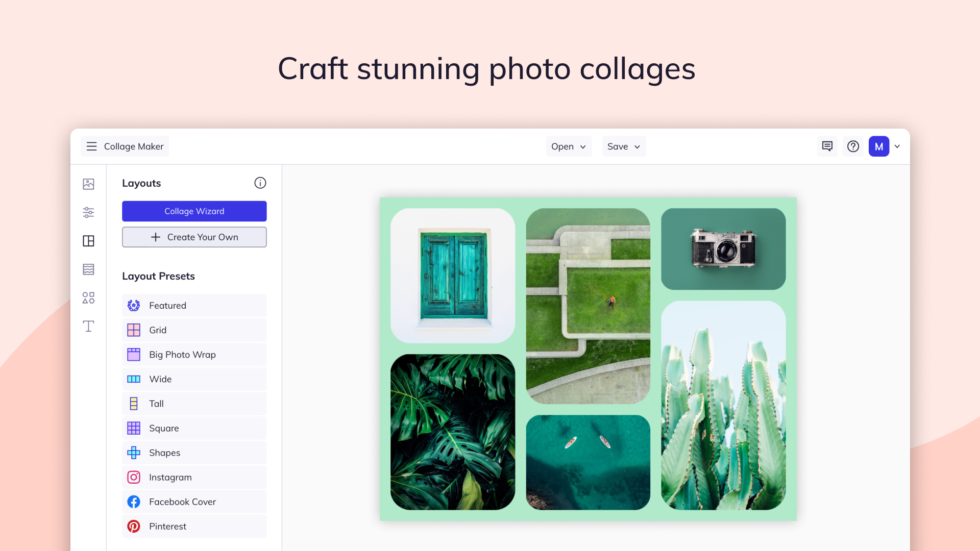
Task: Open the Graphics shapes sidebar icon
Action: [x=88, y=298]
